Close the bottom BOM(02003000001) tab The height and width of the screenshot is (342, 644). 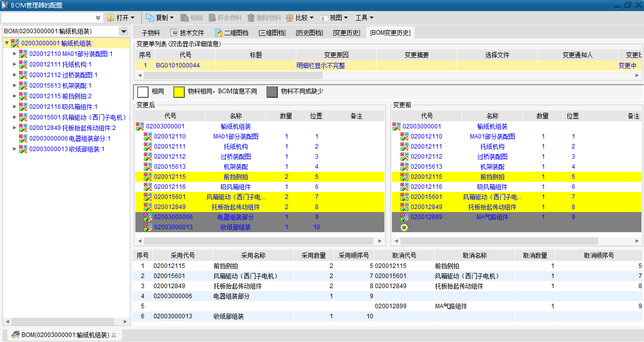(114, 335)
